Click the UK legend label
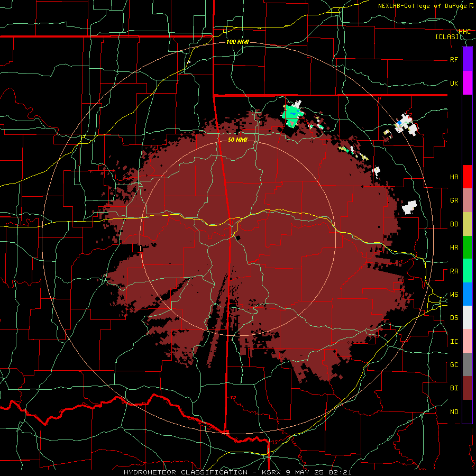Viewport: 476px width, 476px height. [x=454, y=83]
